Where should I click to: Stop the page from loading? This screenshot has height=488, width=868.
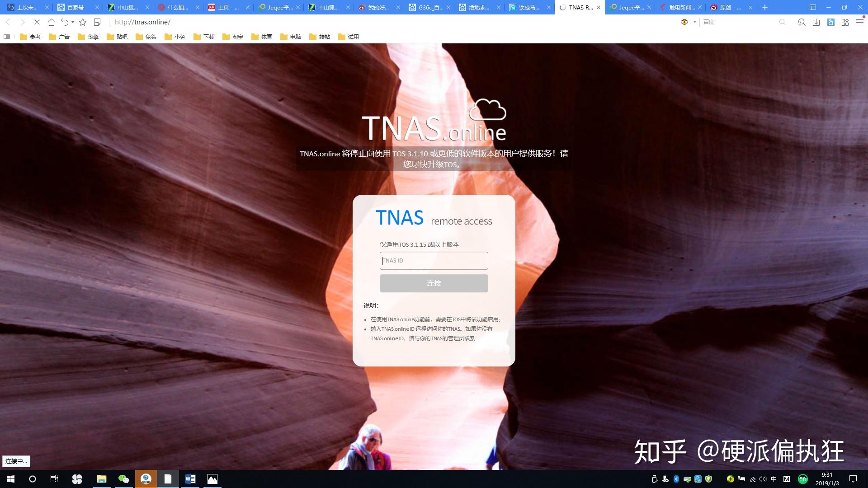coord(37,22)
